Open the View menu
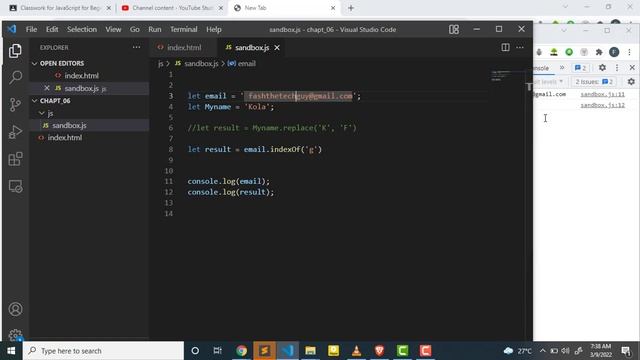640x360 pixels. (x=113, y=29)
